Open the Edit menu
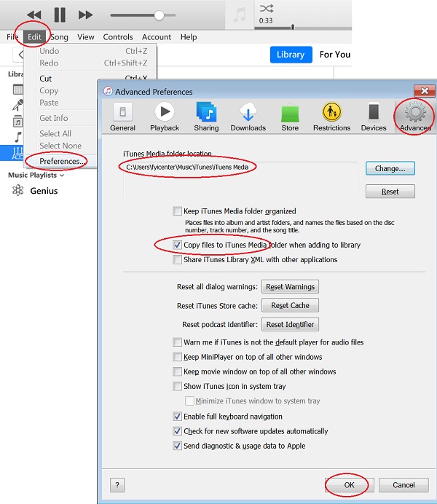Screen dimensions: 437x504 pyautogui.click(x=34, y=37)
